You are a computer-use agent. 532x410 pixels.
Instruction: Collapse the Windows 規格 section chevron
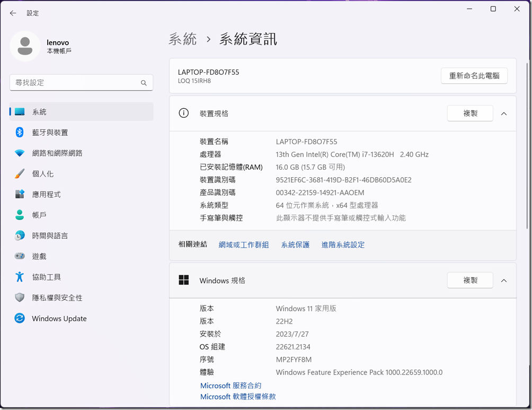504,281
